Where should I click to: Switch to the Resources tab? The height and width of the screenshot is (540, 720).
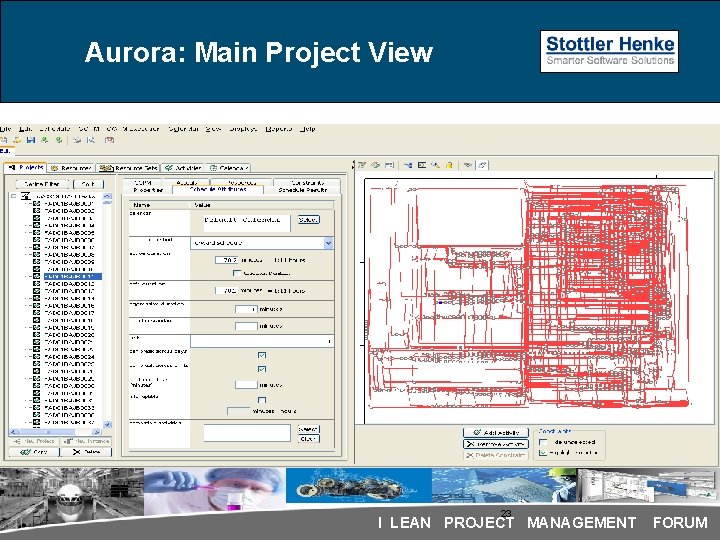click(71, 168)
